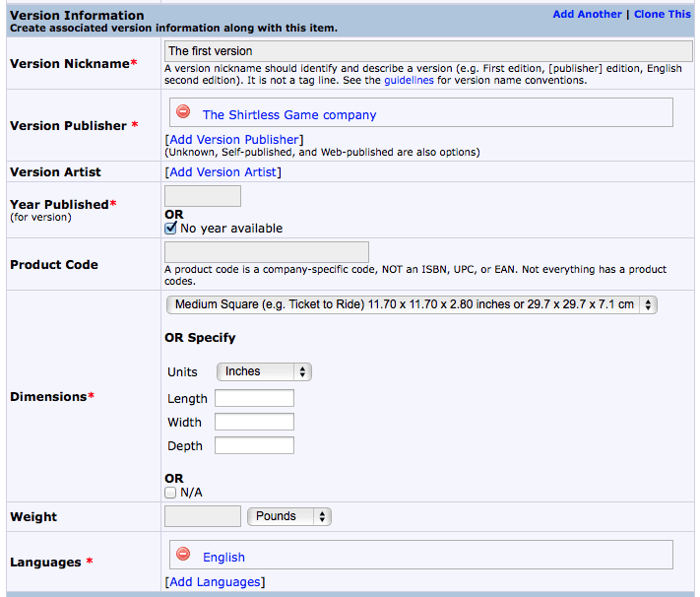Click the Languages field label
This screenshot has width=700, height=597.
click(x=51, y=563)
